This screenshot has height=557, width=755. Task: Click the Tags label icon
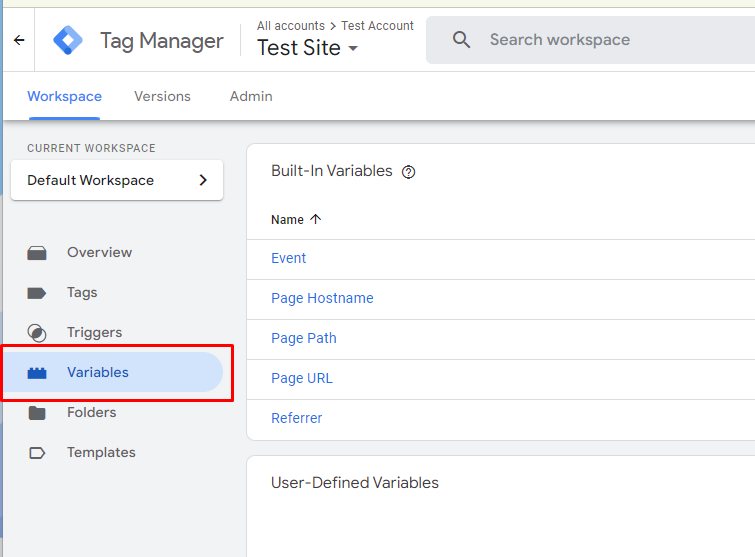pos(37,293)
